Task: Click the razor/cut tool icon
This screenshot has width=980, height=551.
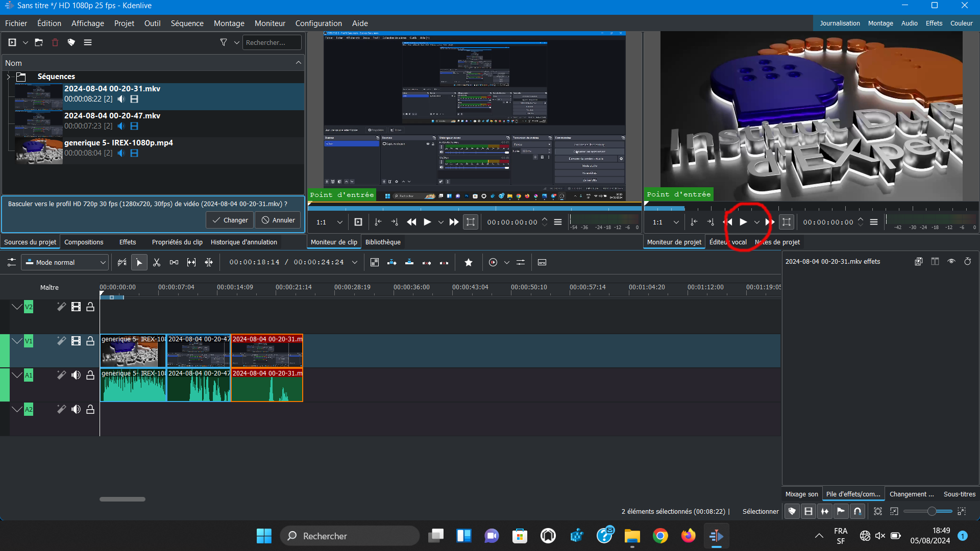Action: (x=156, y=262)
